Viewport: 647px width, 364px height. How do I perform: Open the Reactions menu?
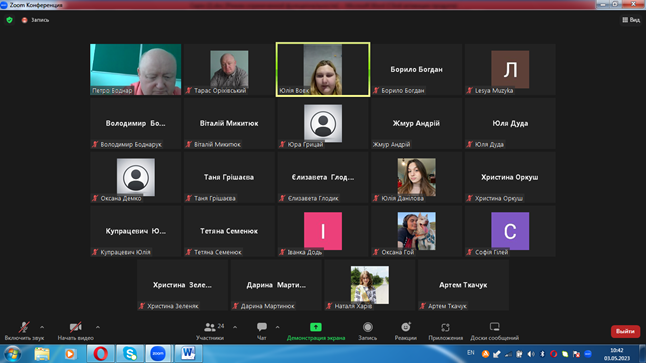[406, 331]
